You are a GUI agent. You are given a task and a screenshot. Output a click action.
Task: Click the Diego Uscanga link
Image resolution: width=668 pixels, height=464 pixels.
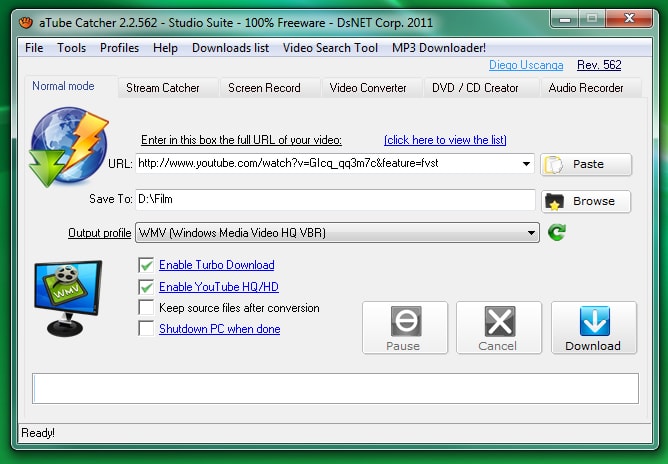[526, 65]
